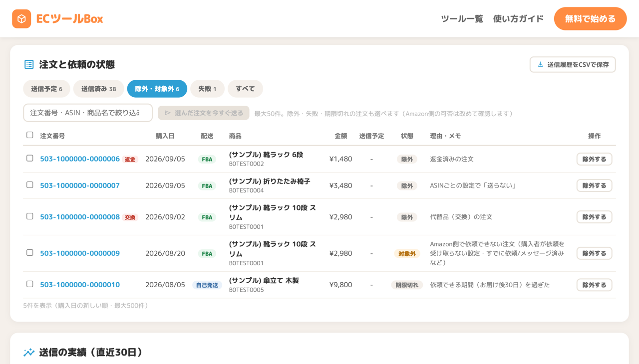Click the ECツールBox cube logo icon
The image size is (639, 364).
tap(21, 19)
